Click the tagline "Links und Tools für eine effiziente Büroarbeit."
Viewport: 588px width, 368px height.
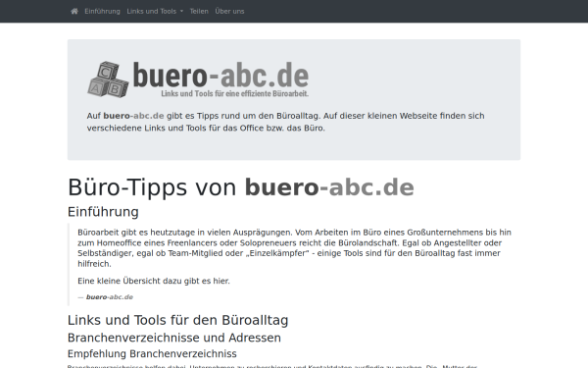coord(235,93)
